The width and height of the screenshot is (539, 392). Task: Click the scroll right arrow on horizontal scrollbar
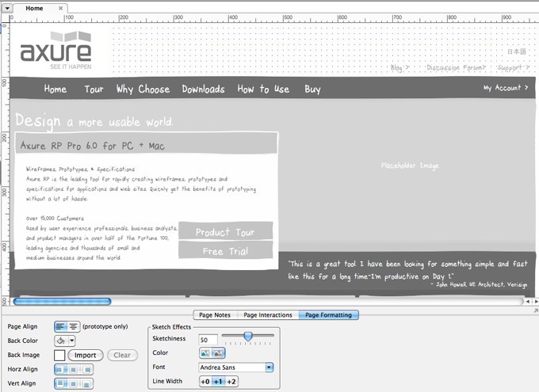(536, 301)
